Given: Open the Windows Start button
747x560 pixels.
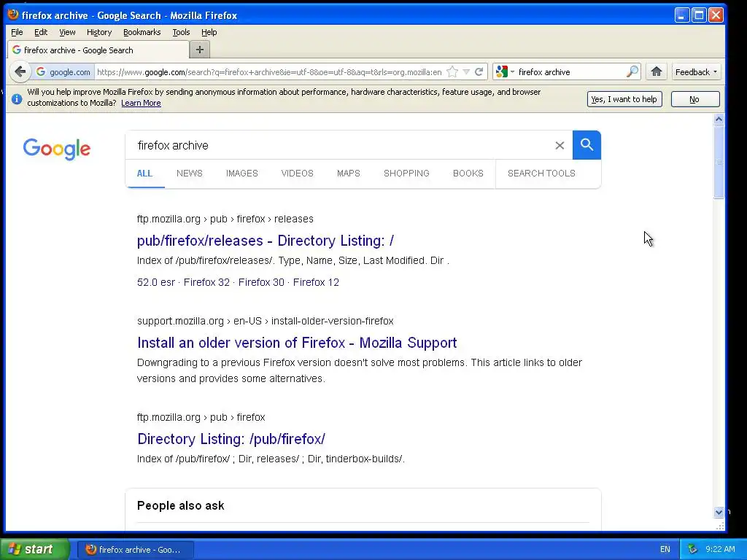Looking at the screenshot, I should coord(35,549).
